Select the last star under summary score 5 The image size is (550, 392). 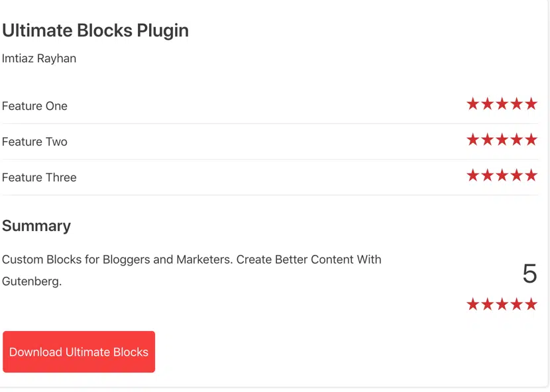click(531, 304)
